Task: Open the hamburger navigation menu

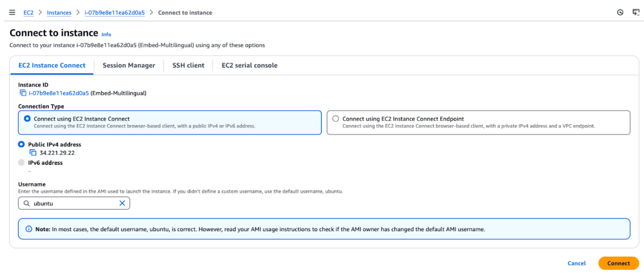Action: [x=12, y=12]
